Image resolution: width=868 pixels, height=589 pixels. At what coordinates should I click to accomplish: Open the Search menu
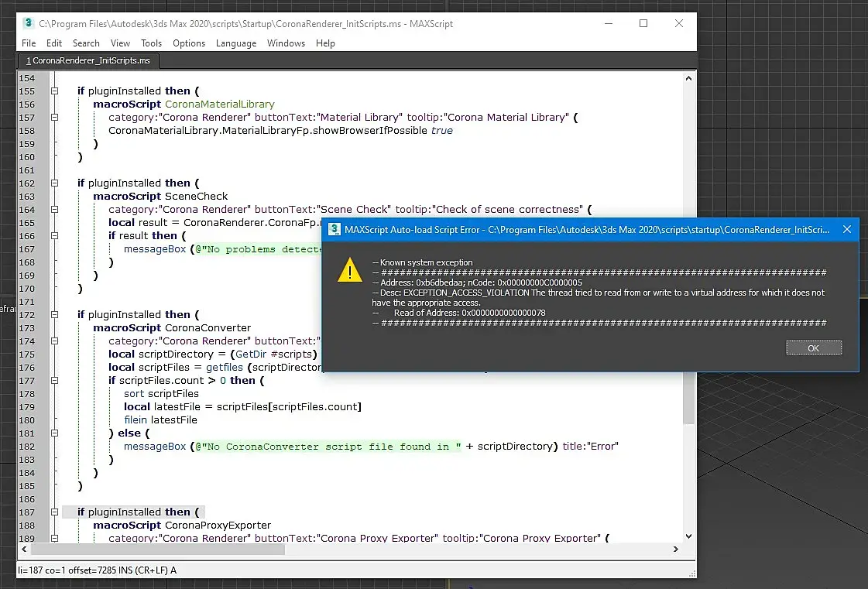coord(86,43)
